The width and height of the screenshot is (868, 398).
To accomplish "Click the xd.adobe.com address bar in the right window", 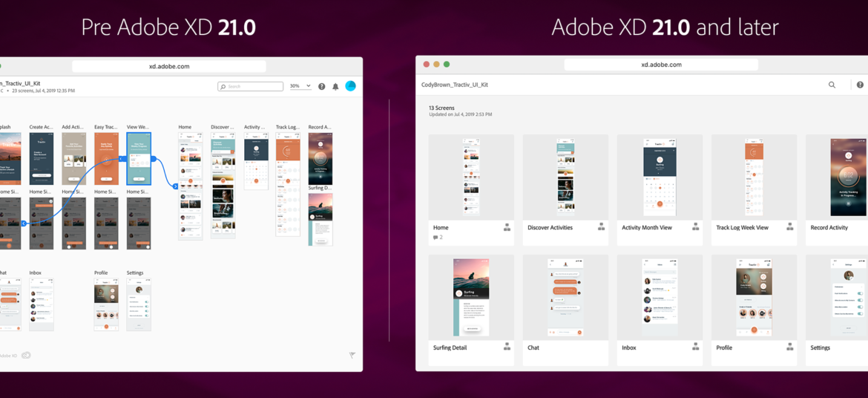I will tap(662, 65).
